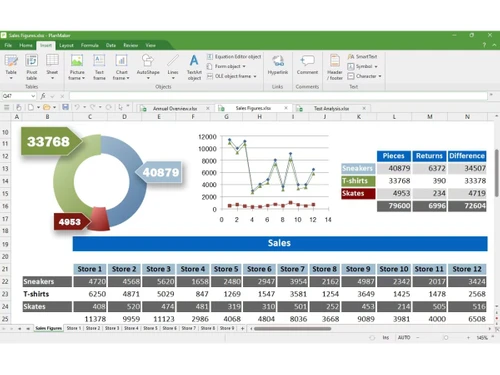Screen dimensions: 500x375
Task: Click the New document icon
Action: tap(31, 107)
